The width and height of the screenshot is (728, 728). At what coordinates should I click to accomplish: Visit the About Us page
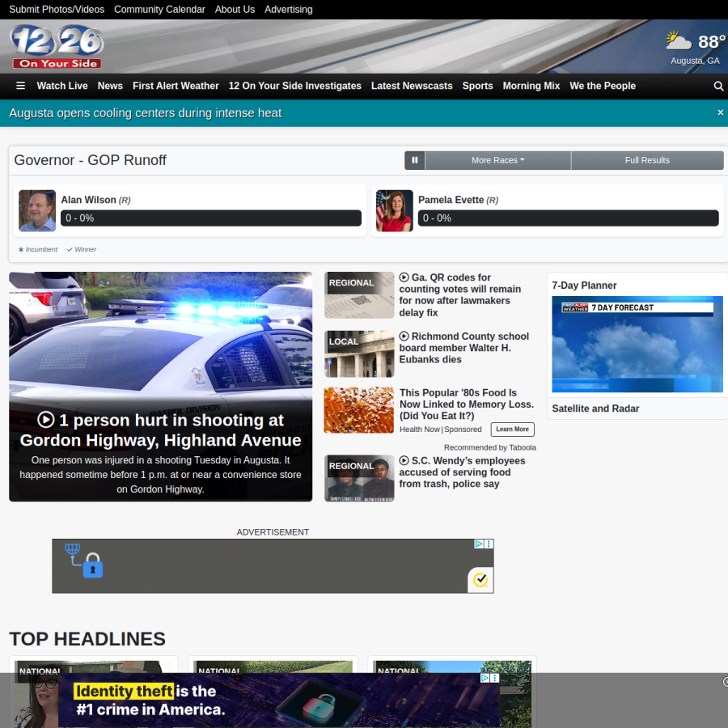coord(235,9)
